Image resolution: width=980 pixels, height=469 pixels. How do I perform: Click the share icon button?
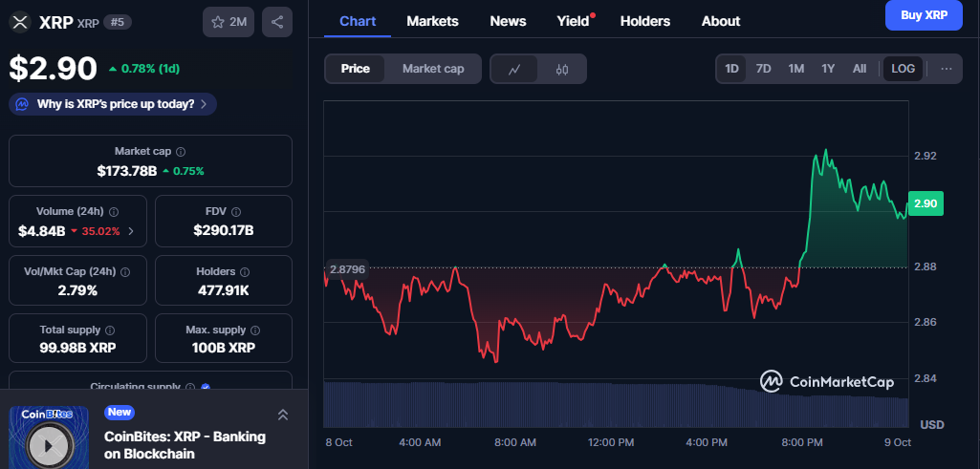[x=276, y=22]
